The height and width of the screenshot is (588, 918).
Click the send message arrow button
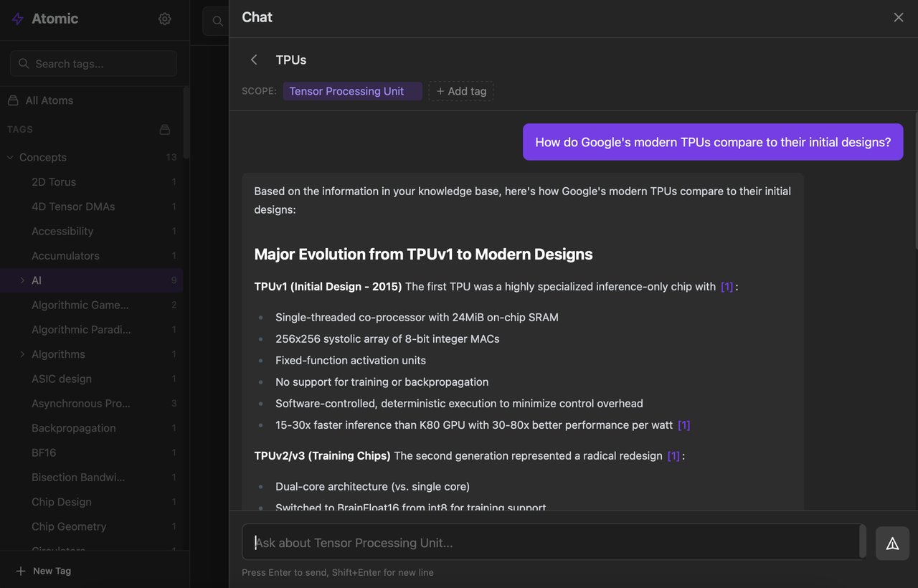892,544
